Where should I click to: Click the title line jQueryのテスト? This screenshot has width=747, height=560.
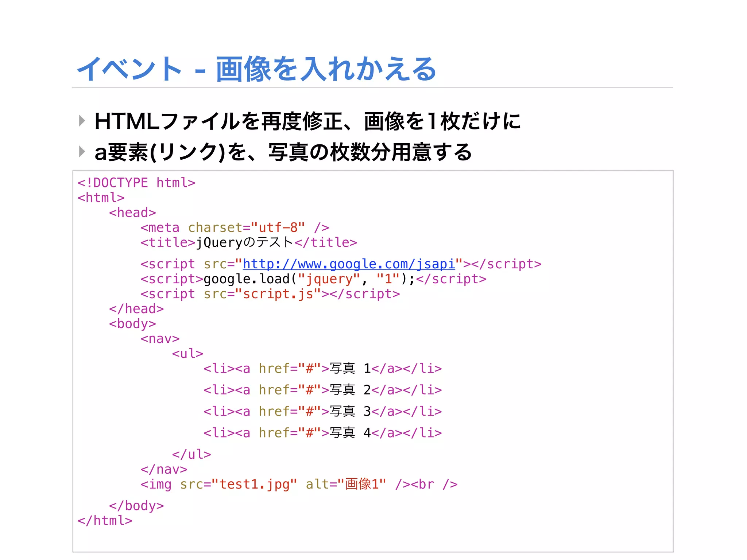click(x=249, y=242)
